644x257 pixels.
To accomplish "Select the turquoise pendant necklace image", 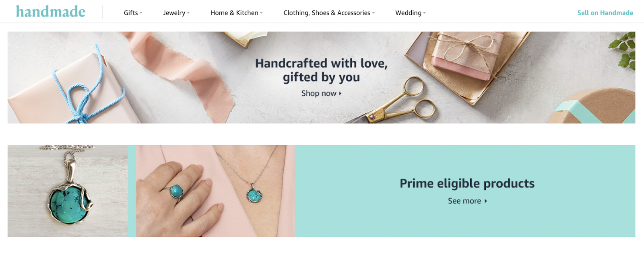I will pyautogui.click(x=68, y=191).
